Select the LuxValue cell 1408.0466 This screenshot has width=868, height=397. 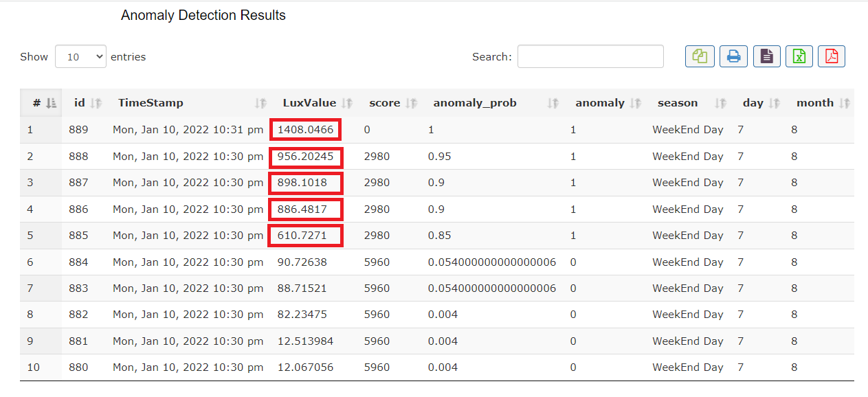click(306, 129)
